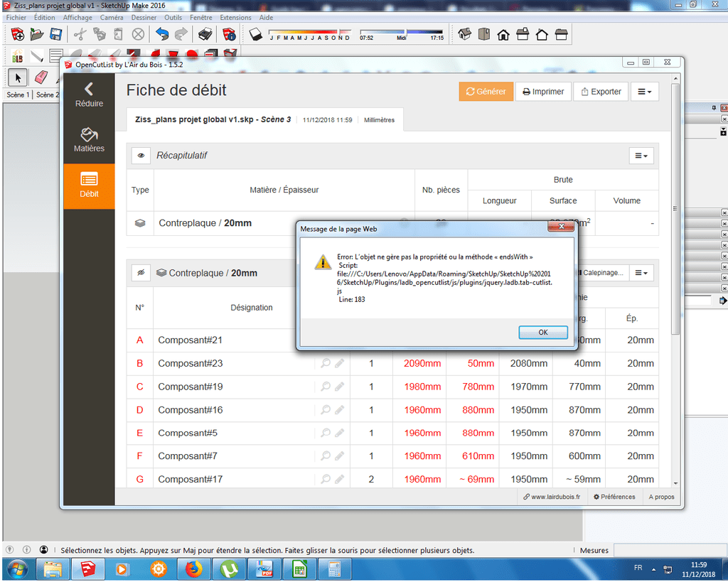Click the New model icon in SketchUp toolbar
The height and width of the screenshot is (582, 728).
[17, 34]
